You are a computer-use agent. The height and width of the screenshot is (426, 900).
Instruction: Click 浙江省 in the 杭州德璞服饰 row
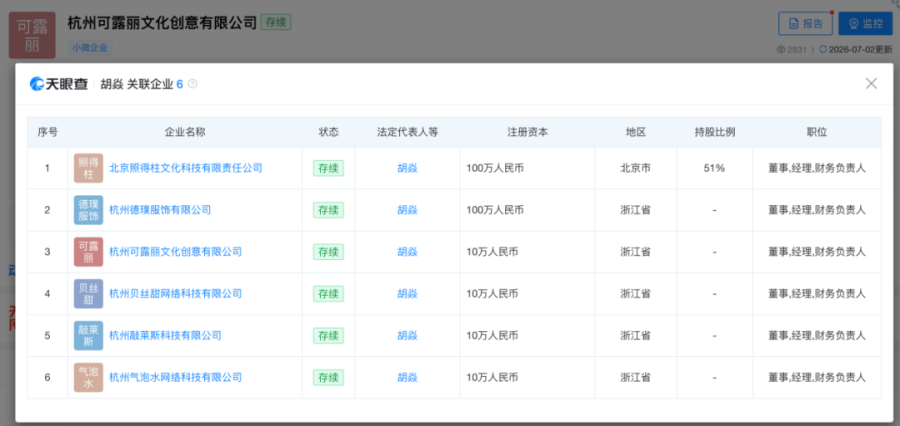click(x=635, y=210)
